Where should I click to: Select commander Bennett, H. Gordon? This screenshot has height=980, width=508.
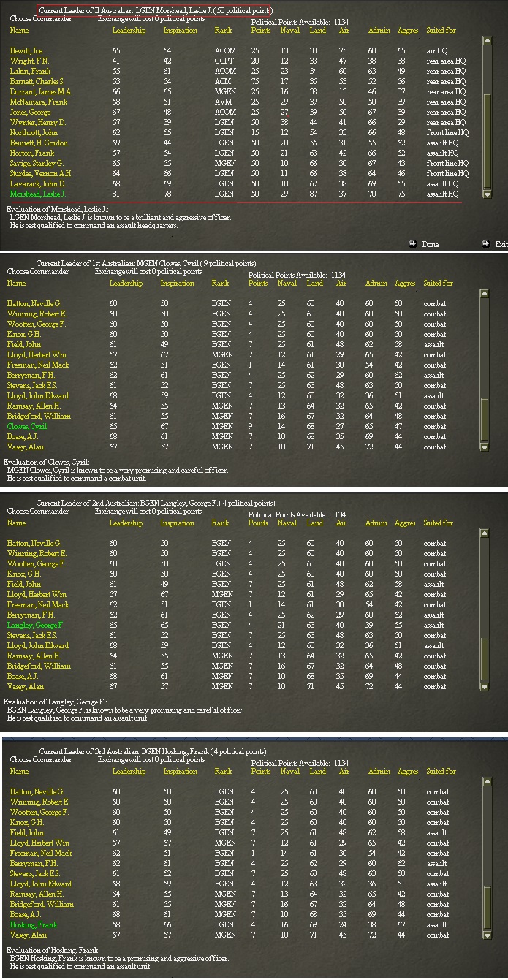pos(39,143)
